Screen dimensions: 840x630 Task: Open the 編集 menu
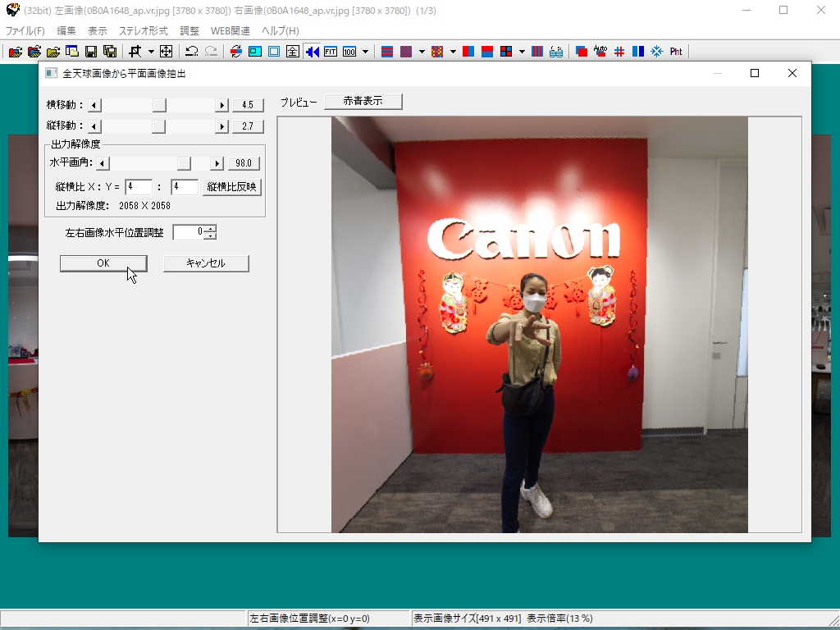[x=66, y=31]
